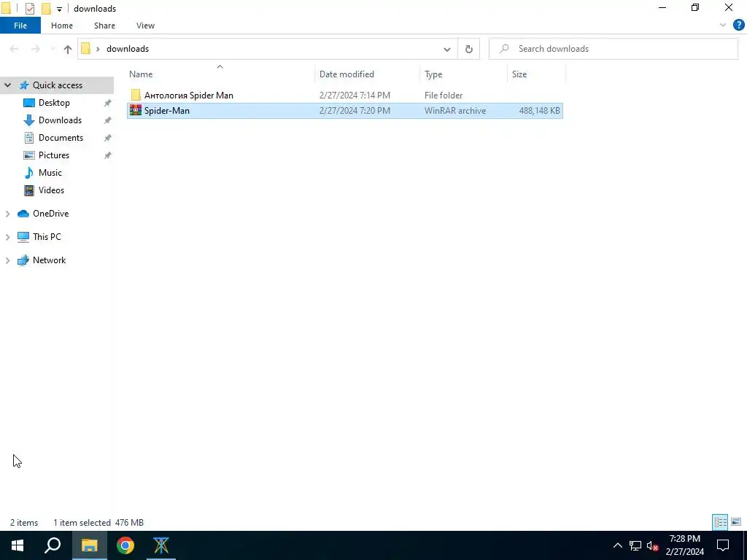This screenshot has height=560, width=747.
Task: Open the Windows Start menu
Action: click(18, 545)
